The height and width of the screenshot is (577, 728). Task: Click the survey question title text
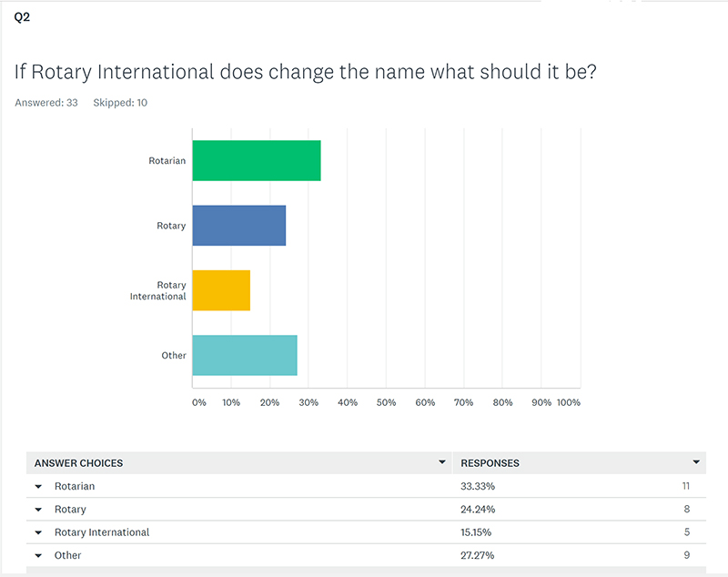point(305,71)
